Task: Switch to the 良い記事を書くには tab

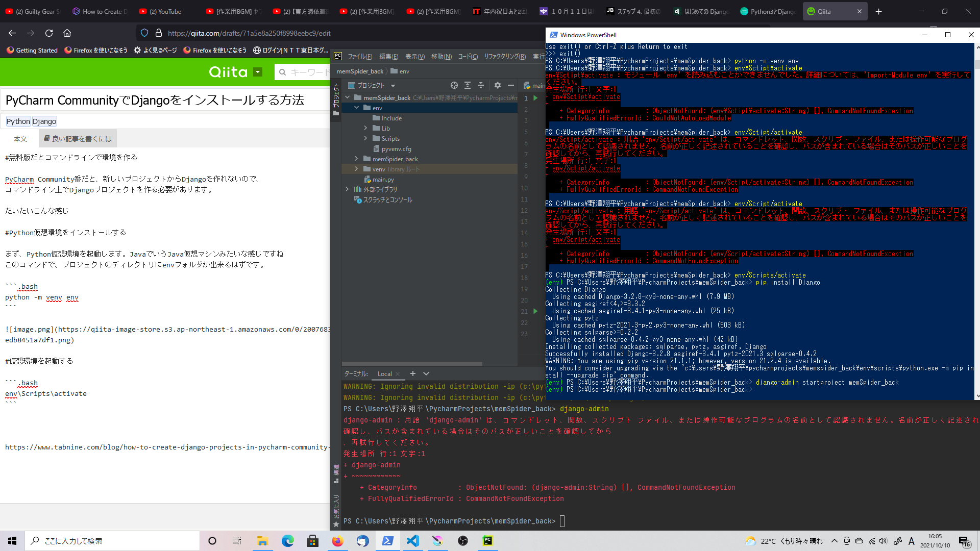Action: click(78, 139)
